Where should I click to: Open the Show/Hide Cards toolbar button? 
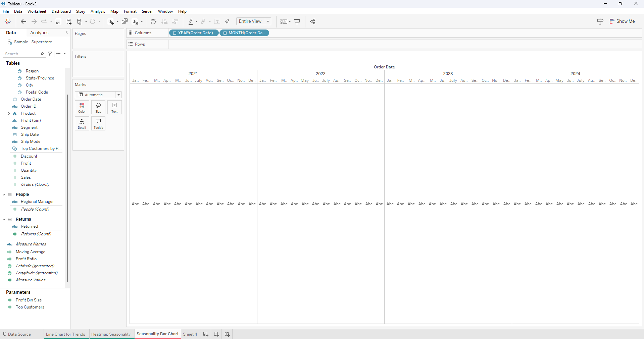[x=284, y=21]
